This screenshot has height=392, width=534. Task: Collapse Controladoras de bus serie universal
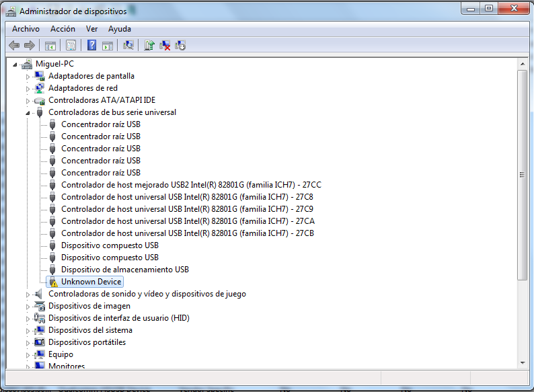[28, 113]
